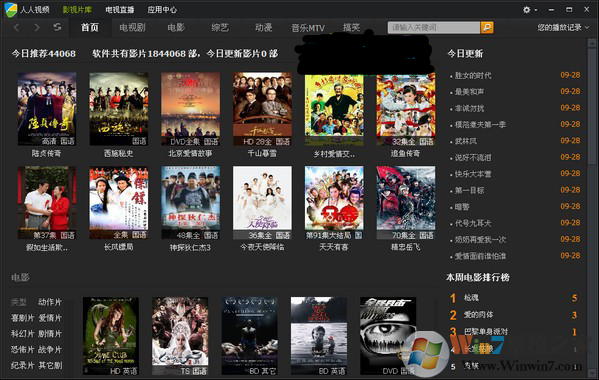
Task: Open 武林风 in today's updates
Action: pyautogui.click(x=466, y=141)
